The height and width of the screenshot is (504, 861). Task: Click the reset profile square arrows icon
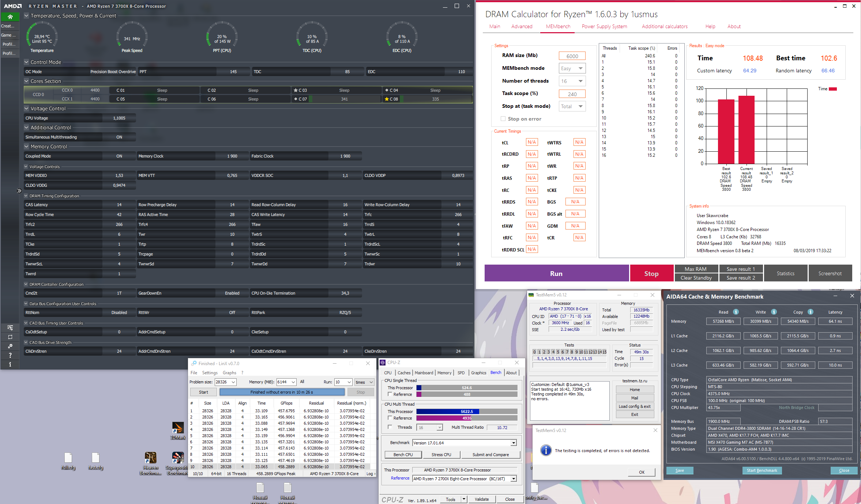(10, 337)
